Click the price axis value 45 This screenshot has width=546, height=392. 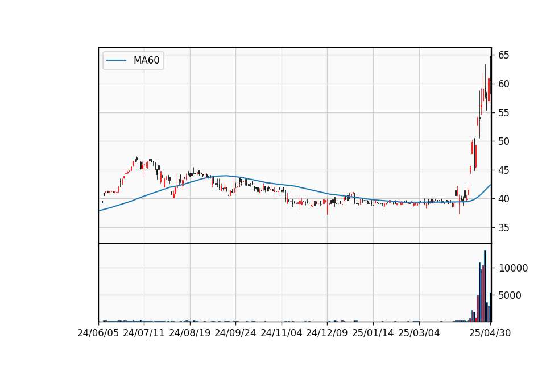click(503, 170)
